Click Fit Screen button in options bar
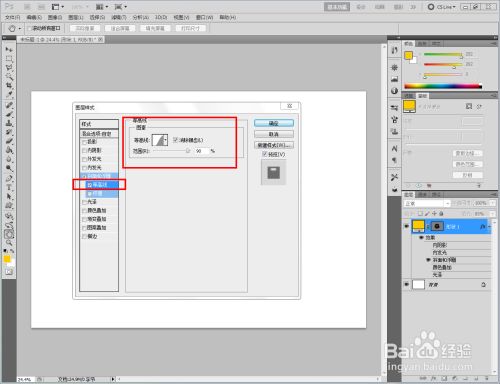The height and width of the screenshot is (384, 500). pyautogui.click(x=120, y=29)
